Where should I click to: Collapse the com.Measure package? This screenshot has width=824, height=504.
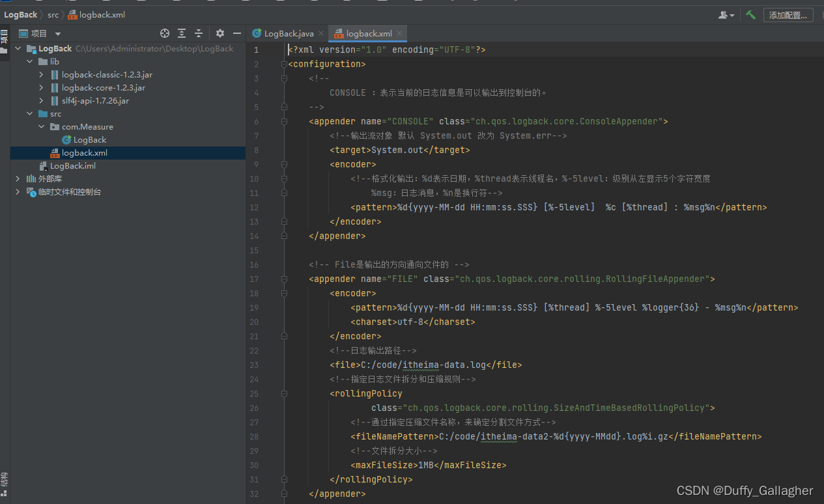[41, 126]
